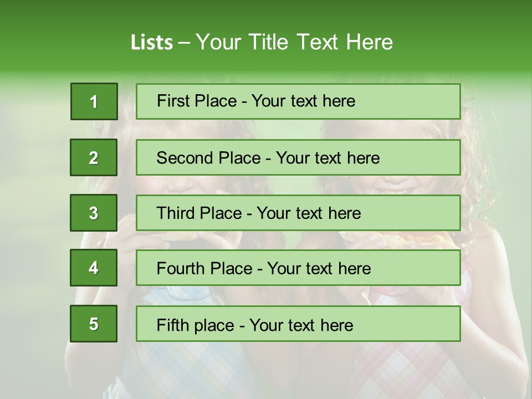Image resolution: width=532 pixels, height=399 pixels.
Task: Click the word Third in third box
Action: pyautogui.click(x=176, y=213)
